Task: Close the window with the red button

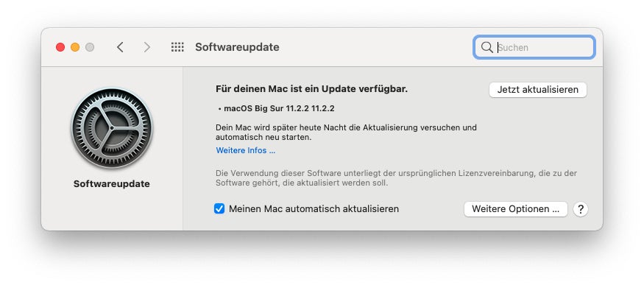Action: click(x=60, y=47)
